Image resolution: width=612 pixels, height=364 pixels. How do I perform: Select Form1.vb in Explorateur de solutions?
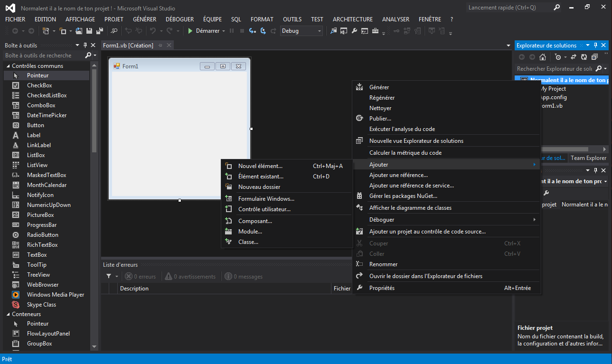(x=552, y=106)
